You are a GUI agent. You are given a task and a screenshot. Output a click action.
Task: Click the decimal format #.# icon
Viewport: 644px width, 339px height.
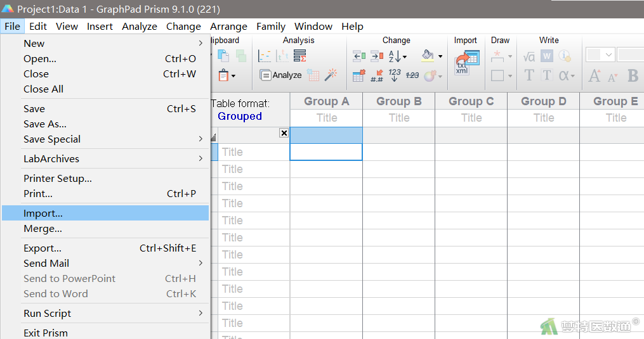pyautogui.click(x=377, y=75)
